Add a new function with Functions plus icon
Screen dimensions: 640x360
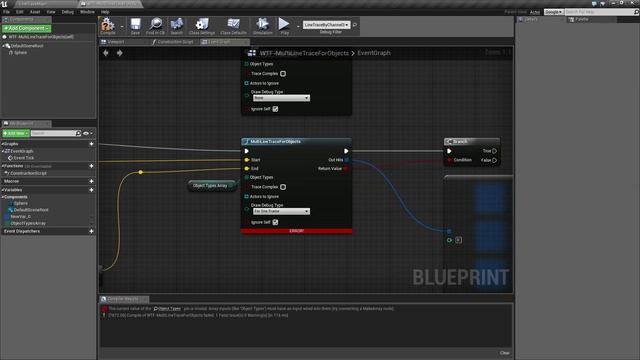(91, 166)
